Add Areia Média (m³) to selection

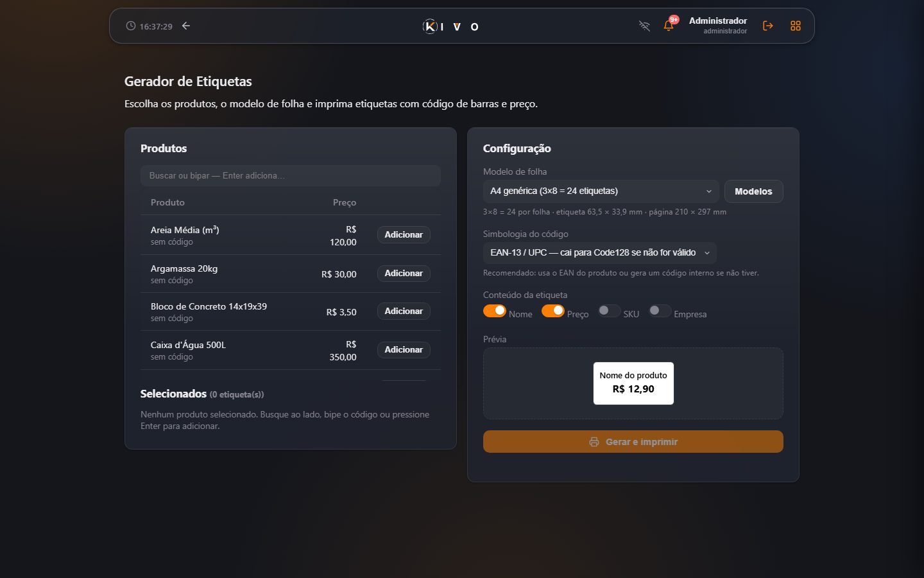point(404,235)
